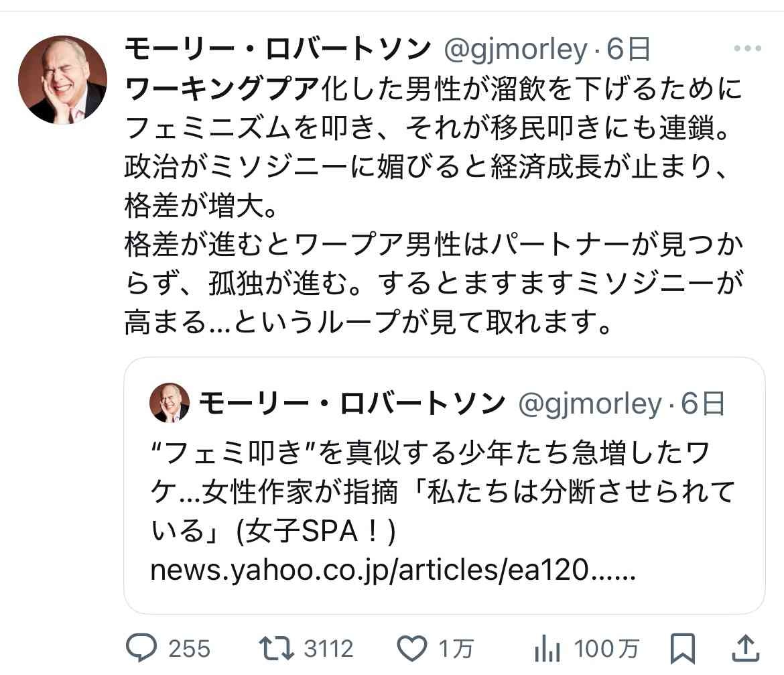Click the retweet arrows icon
Viewport: 784px width, 675px height.
276,648
